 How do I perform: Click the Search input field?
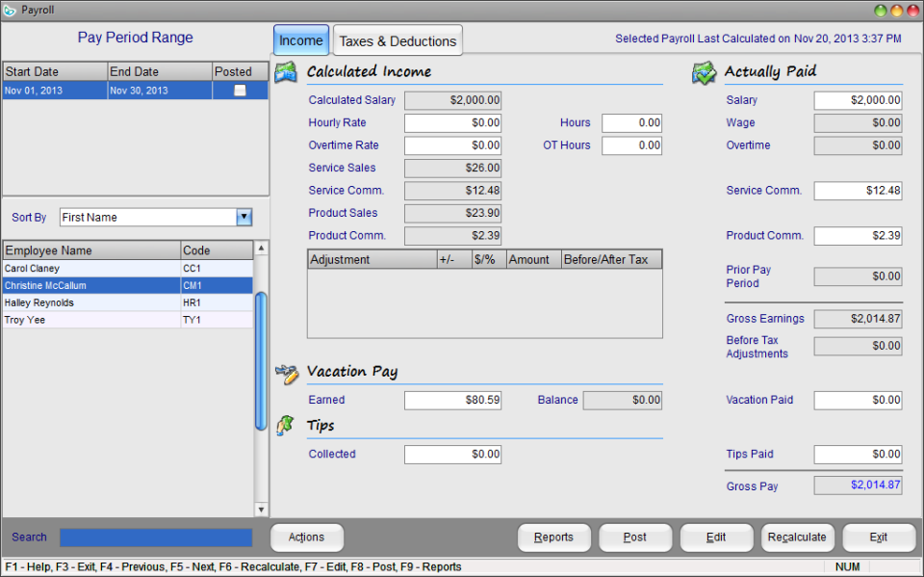tap(156, 538)
